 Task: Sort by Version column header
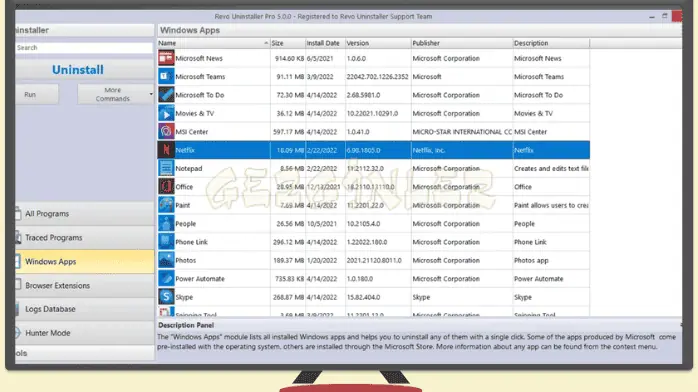(x=378, y=43)
